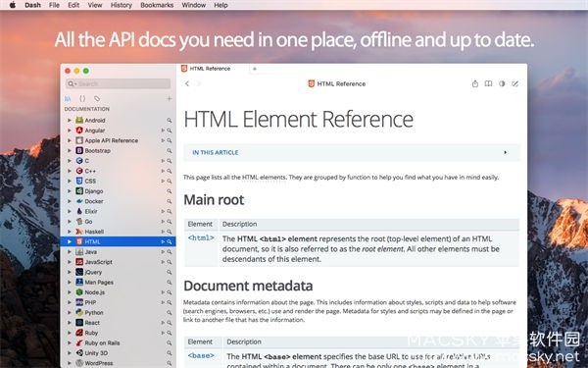Image resolution: width=588 pixels, height=368 pixels.
Task: Toggle the dark appearance half-circle icon
Action: point(502,83)
